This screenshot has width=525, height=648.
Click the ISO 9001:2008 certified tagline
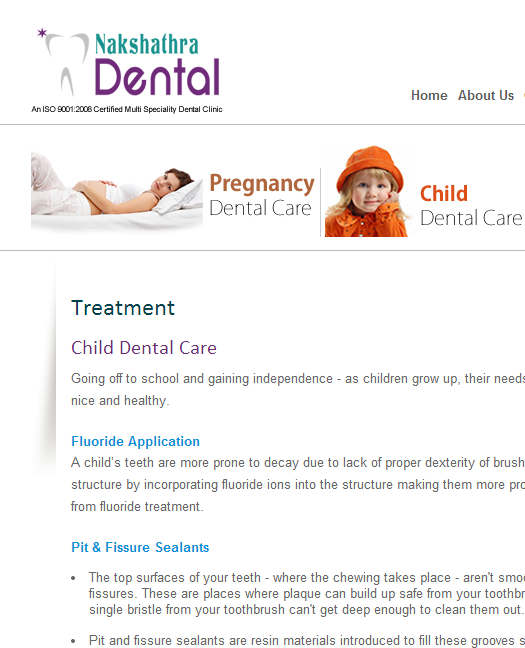pyautogui.click(x=127, y=109)
